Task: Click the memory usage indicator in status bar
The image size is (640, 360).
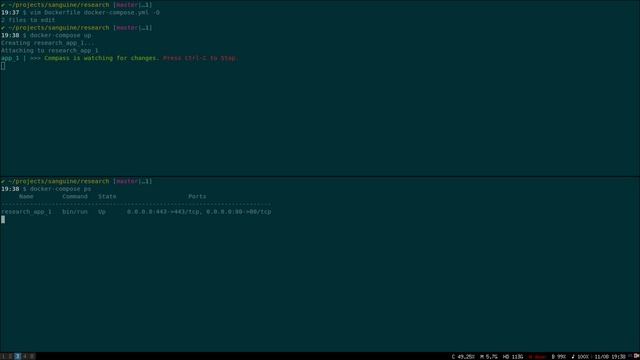Action: coord(489,357)
